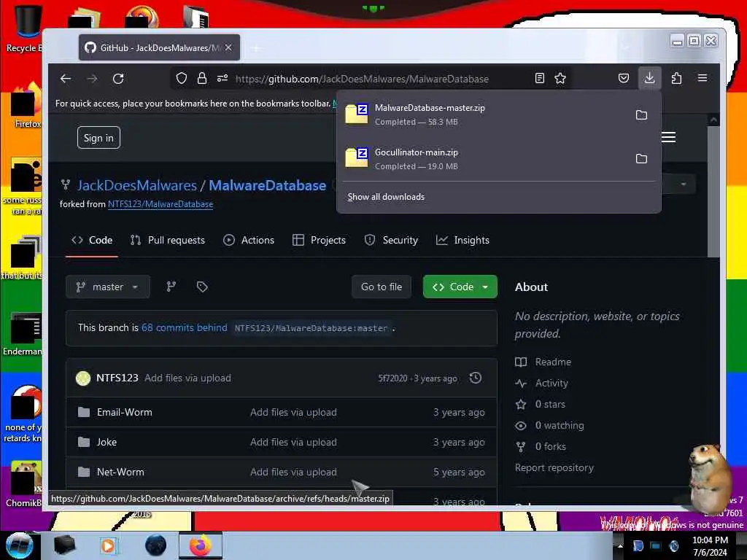Expand the master branch dropdown
747x560 pixels.
[108, 287]
